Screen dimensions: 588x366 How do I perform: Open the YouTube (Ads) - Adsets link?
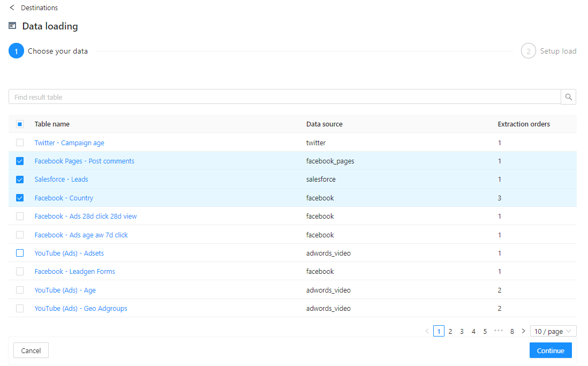pos(69,253)
